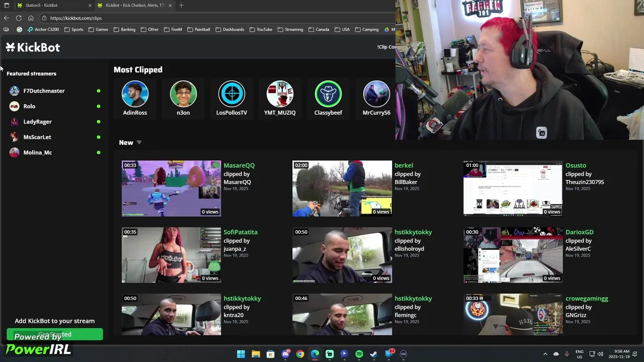Open LosPollosTV avatar in Most Clipped

click(x=231, y=94)
